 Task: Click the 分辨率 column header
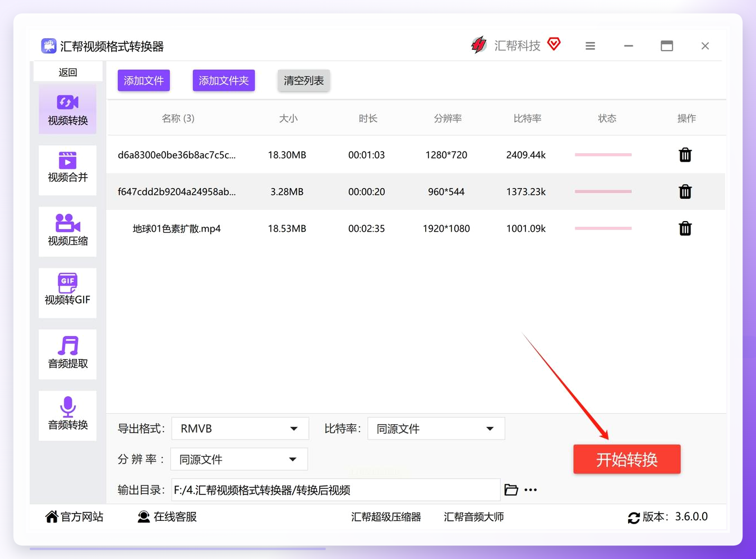[448, 118]
